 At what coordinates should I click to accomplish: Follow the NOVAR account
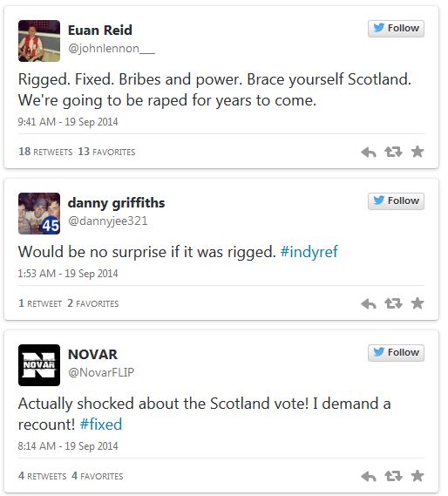[396, 353]
